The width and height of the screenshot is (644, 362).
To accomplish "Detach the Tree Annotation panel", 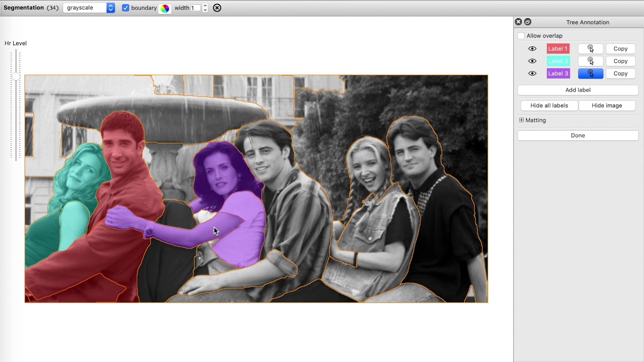I will click(527, 22).
